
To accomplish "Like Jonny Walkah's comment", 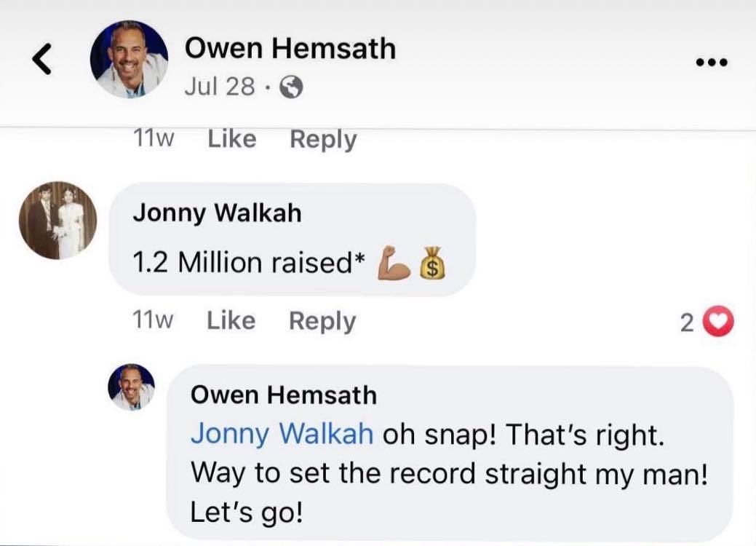I will 231,321.
